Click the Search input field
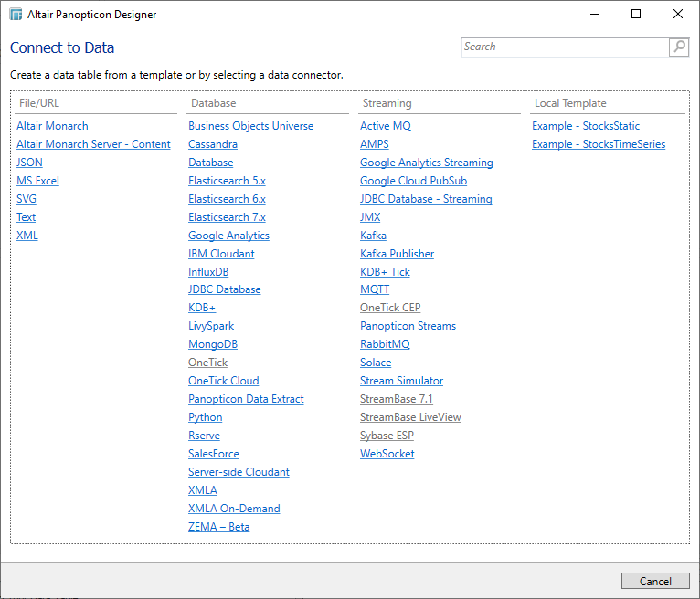 point(565,47)
